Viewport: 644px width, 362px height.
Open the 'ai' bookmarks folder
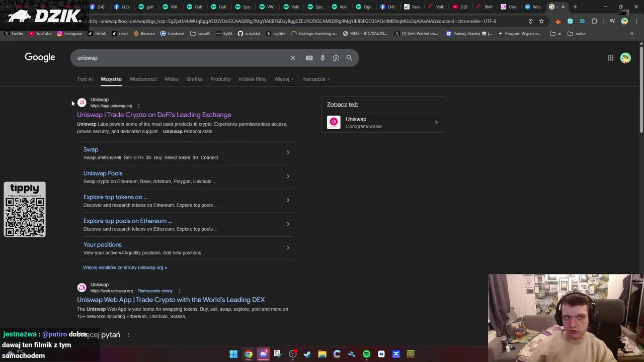(x=555, y=34)
